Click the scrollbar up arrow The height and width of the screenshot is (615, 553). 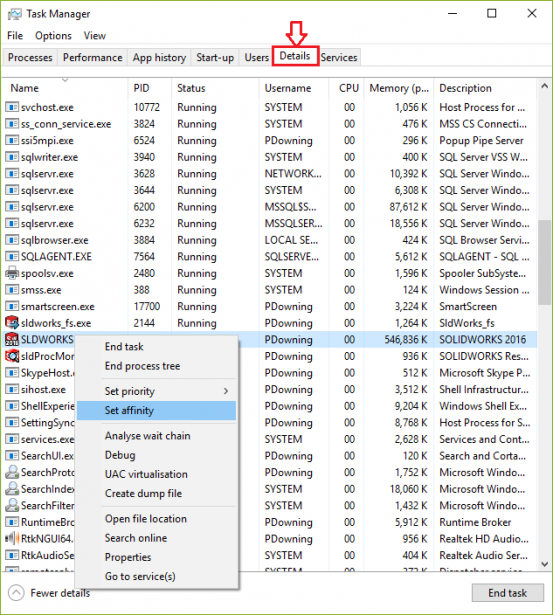point(544,86)
